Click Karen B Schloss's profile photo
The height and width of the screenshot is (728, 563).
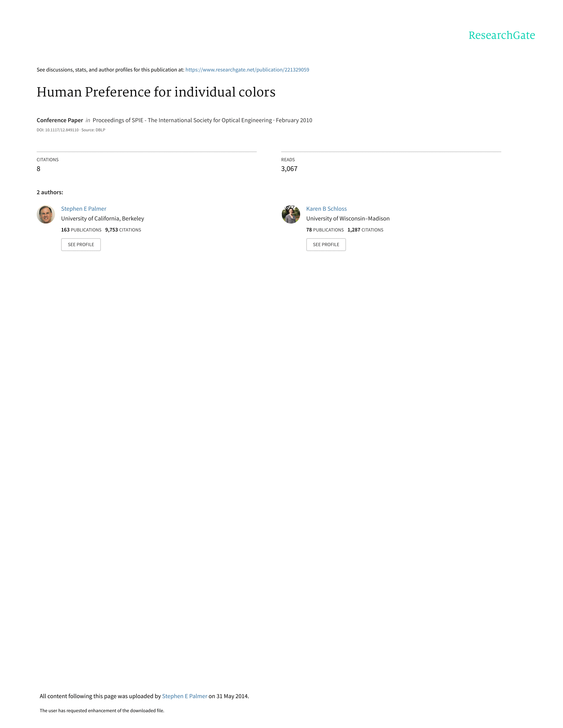point(291,214)
